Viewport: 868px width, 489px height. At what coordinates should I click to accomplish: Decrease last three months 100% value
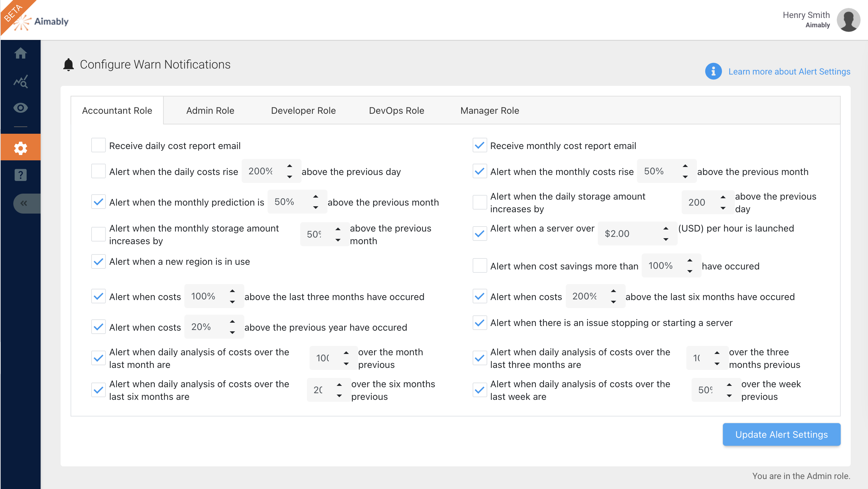(x=232, y=302)
